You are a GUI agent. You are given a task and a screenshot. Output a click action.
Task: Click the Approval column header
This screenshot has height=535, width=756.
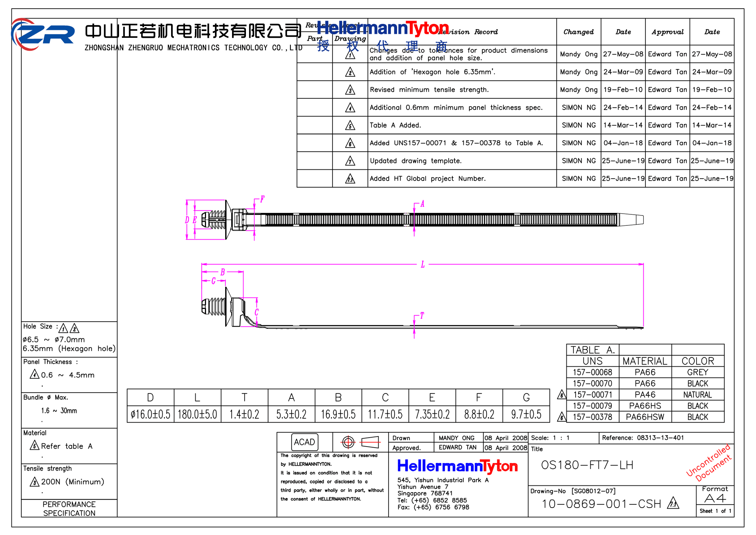pos(668,32)
